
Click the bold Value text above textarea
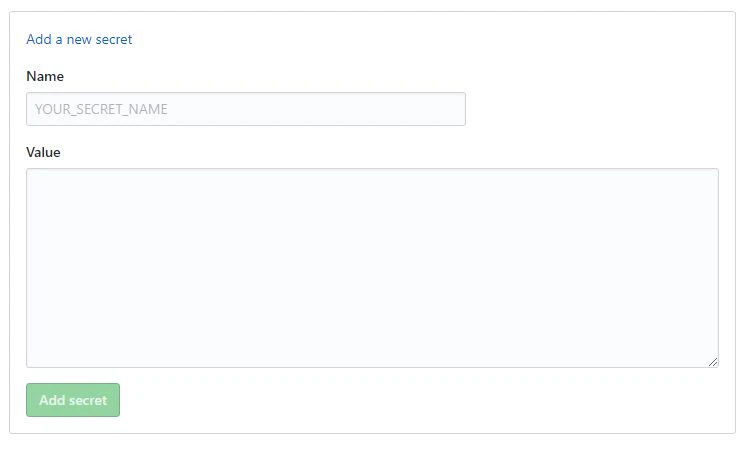[x=43, y=152]
